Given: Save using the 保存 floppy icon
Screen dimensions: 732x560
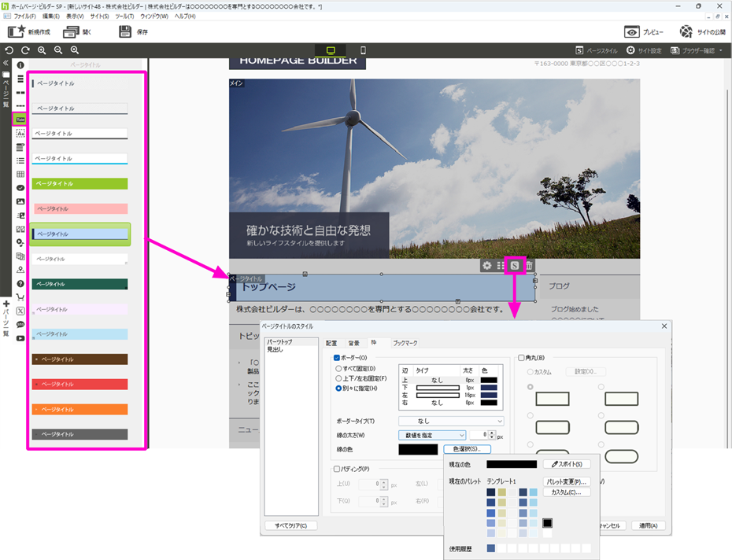Looking at the screenshot, I should 125,31.
